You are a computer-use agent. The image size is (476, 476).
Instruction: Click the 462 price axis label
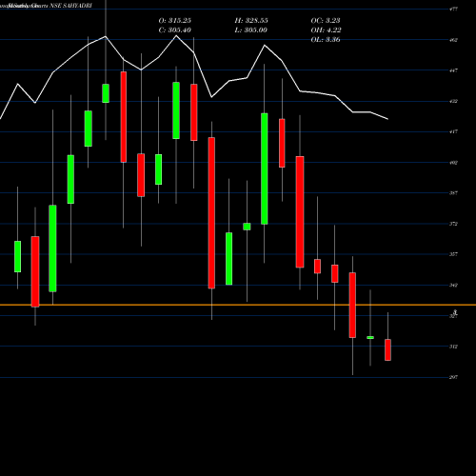coord(454,40)
